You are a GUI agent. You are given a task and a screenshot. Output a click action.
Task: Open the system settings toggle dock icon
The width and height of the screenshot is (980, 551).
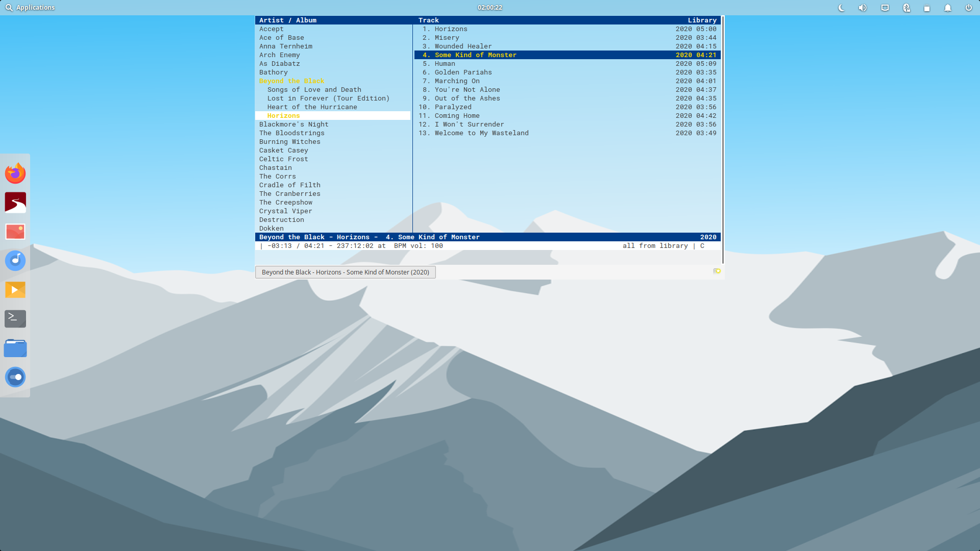(15, 377)
